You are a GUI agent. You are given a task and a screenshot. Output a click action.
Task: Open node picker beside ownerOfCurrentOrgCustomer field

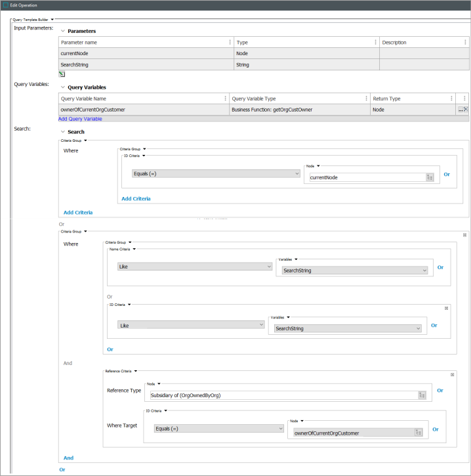(x=419, y=433)
